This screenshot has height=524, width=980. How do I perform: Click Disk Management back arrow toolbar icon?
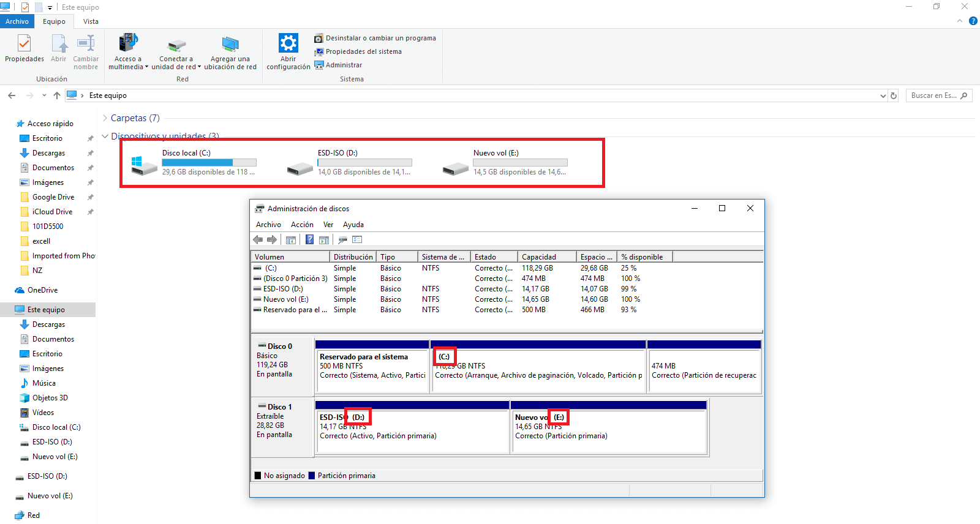point(258,240)
